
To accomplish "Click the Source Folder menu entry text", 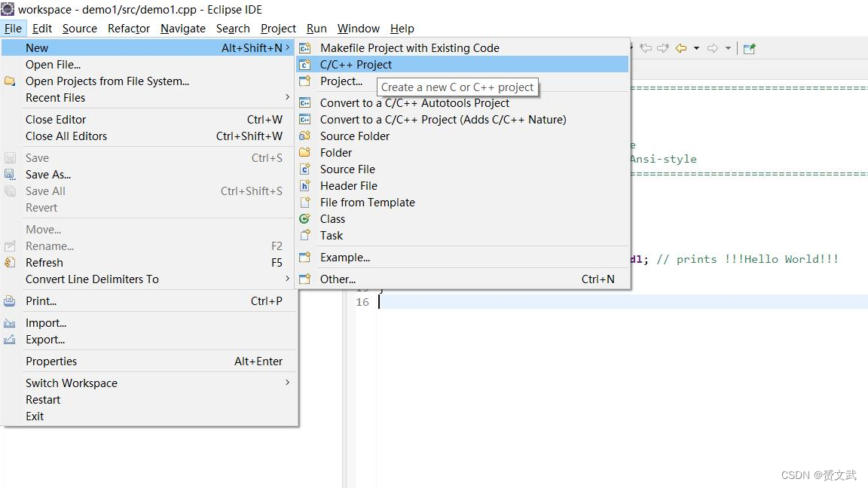I will (355, 136).
